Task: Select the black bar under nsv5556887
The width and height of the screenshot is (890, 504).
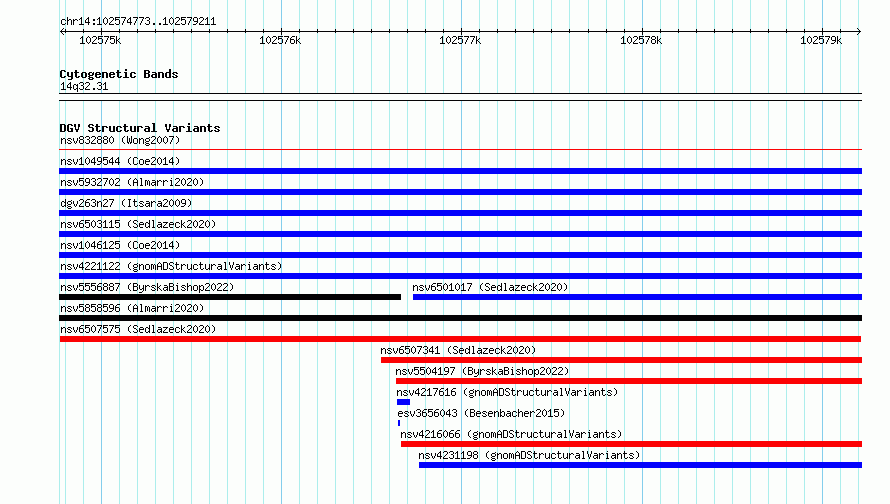Action: coord(230,297)
